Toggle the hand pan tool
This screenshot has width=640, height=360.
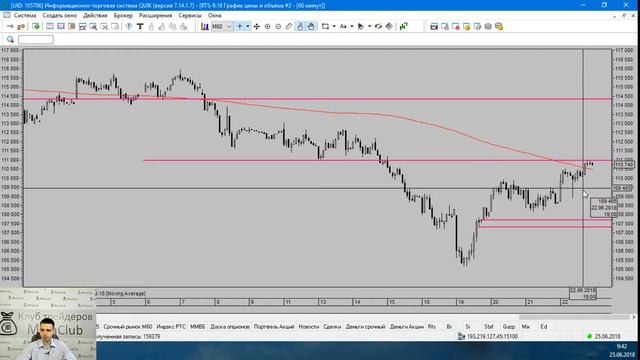(311, 27)
